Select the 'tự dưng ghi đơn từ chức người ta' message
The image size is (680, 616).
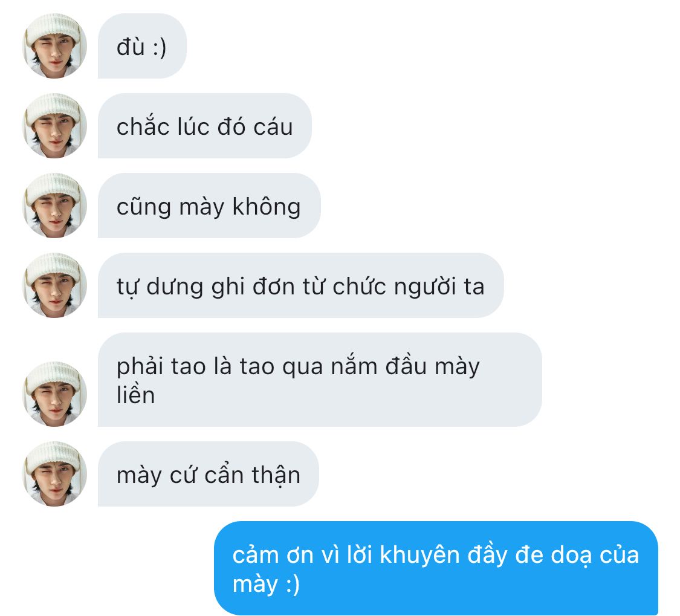(x=300, y=285)
